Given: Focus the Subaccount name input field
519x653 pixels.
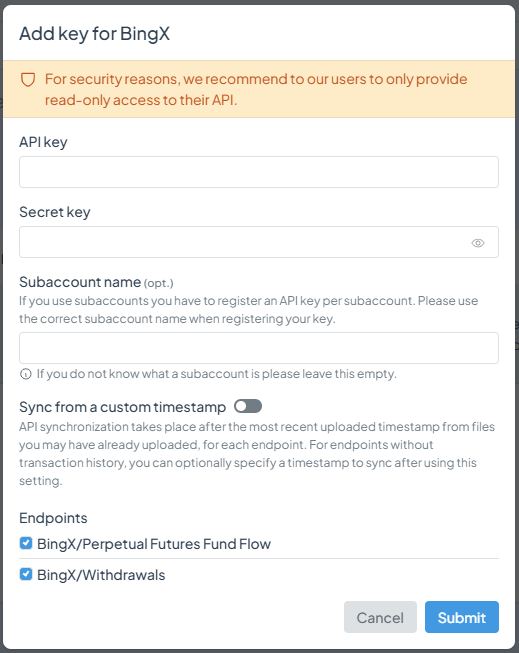Looking at the screenshot, I should (x=259, y=348).
